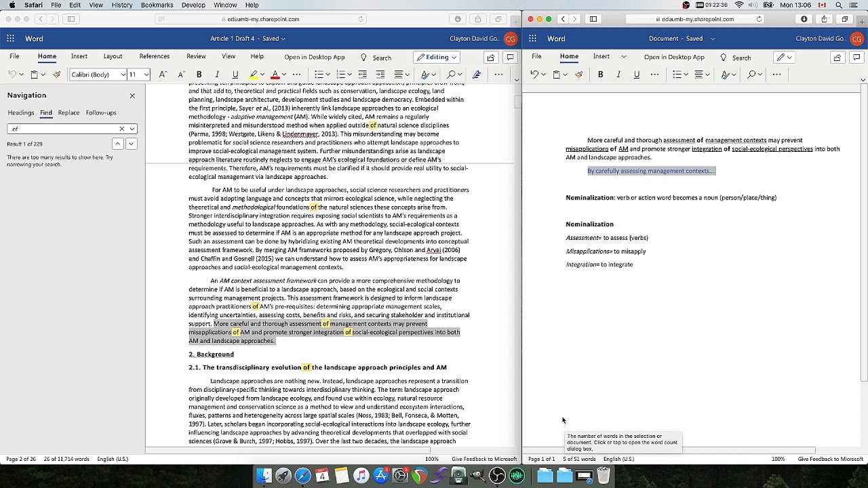The image size is (868, 488).
Task: Open the Editing mode dropdown
Action: 437,57
